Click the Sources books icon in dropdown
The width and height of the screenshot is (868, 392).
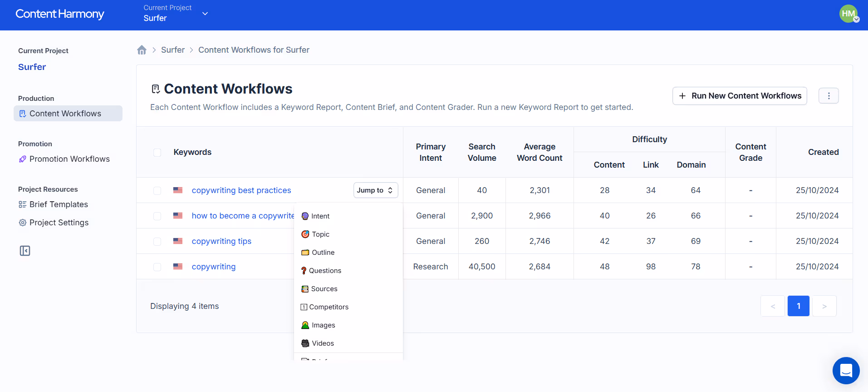(305, 289)
